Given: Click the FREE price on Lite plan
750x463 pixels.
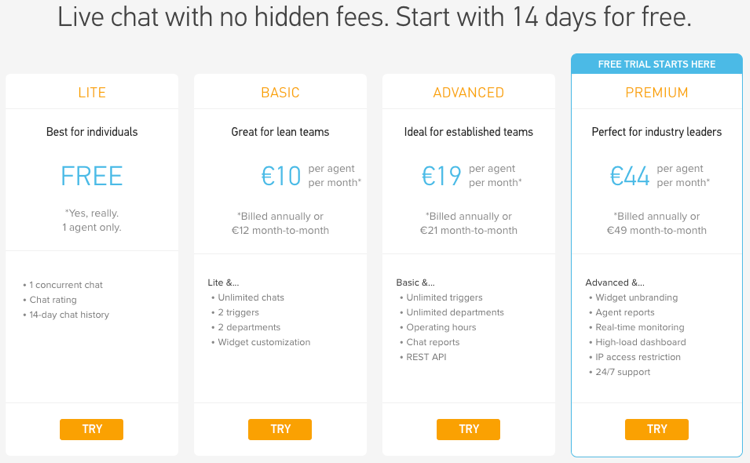Looking at the screenshot, I should pyautogui.click(x=92, y=176).
